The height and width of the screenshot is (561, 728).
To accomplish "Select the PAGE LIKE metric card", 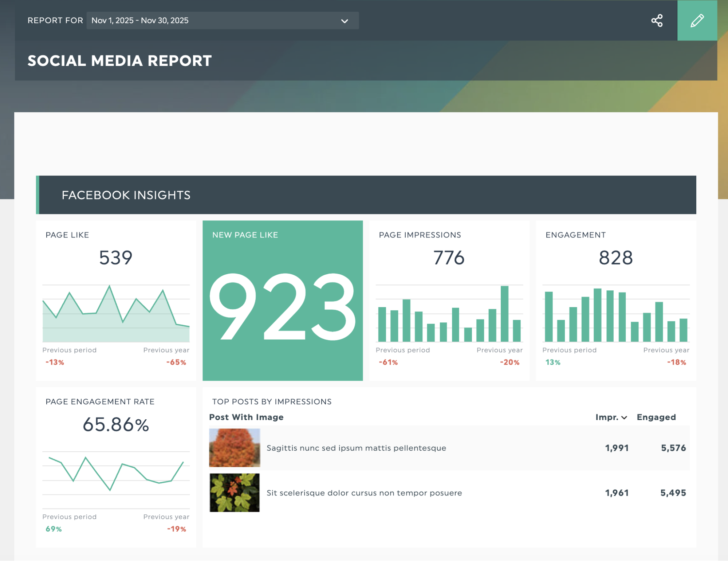I will 116,299.
